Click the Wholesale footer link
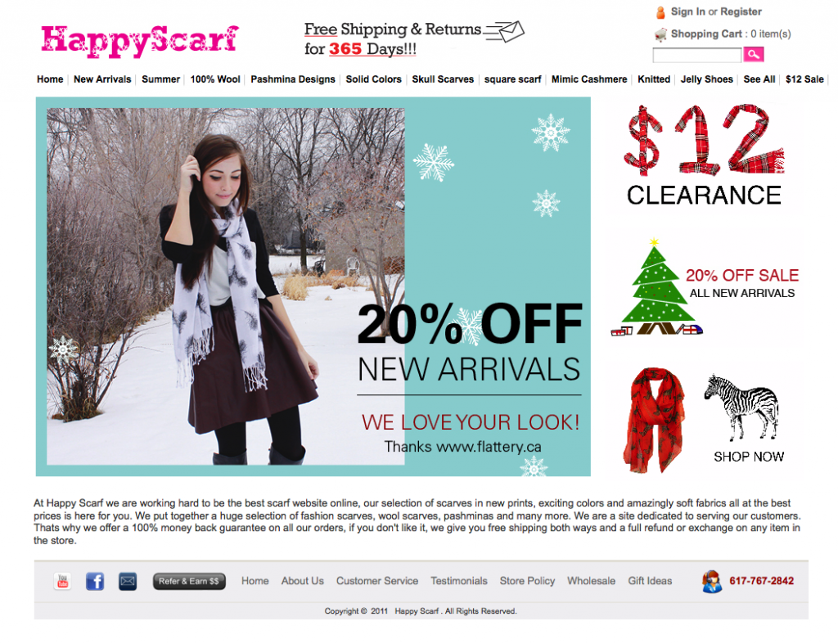The height and width of the screenshot is (644, 838). tap(591, 581)
